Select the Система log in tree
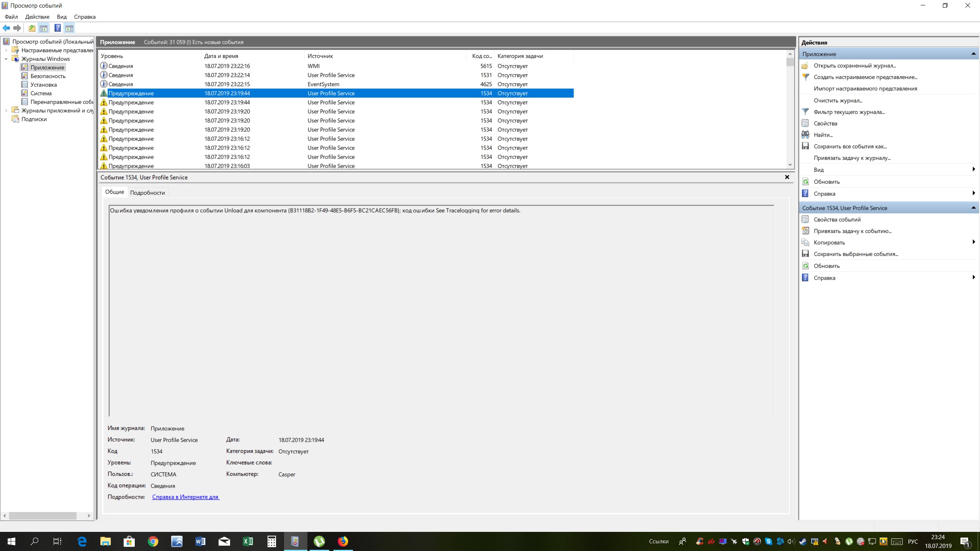980x551 pixels. 41,93
